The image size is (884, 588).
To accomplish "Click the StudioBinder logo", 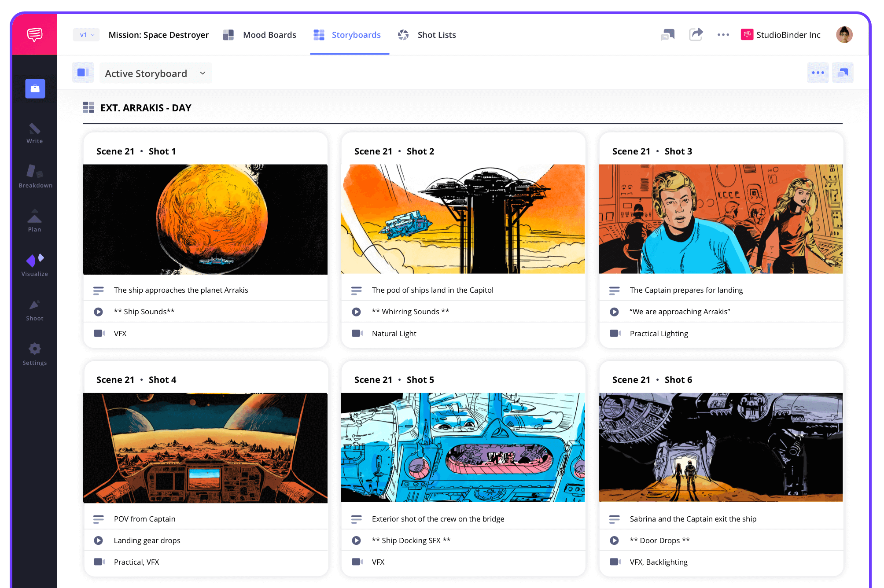I will point(34,34).
